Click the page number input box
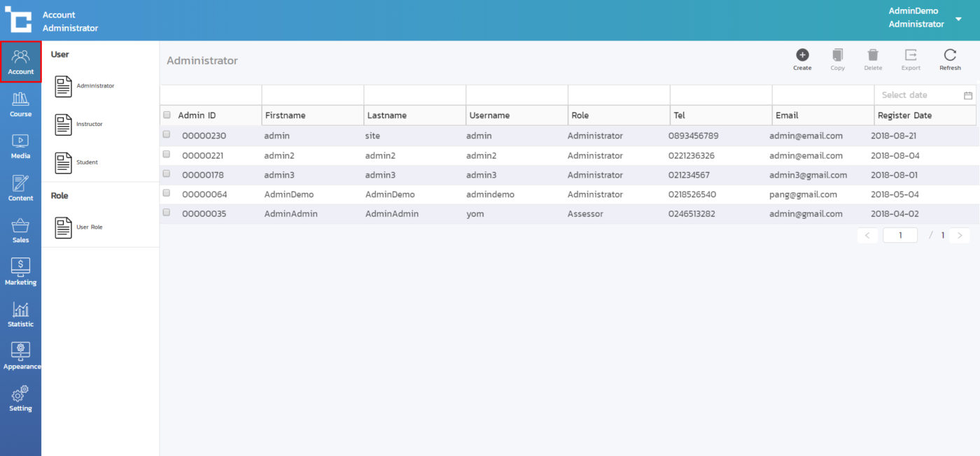The image size is (980, 456). point(900,236)
